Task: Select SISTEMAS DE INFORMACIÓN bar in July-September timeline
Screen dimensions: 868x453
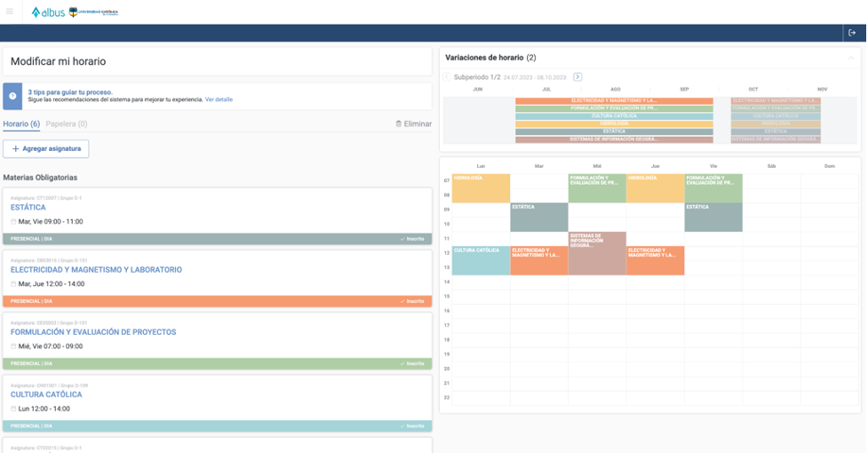Action: click(614, 139)
